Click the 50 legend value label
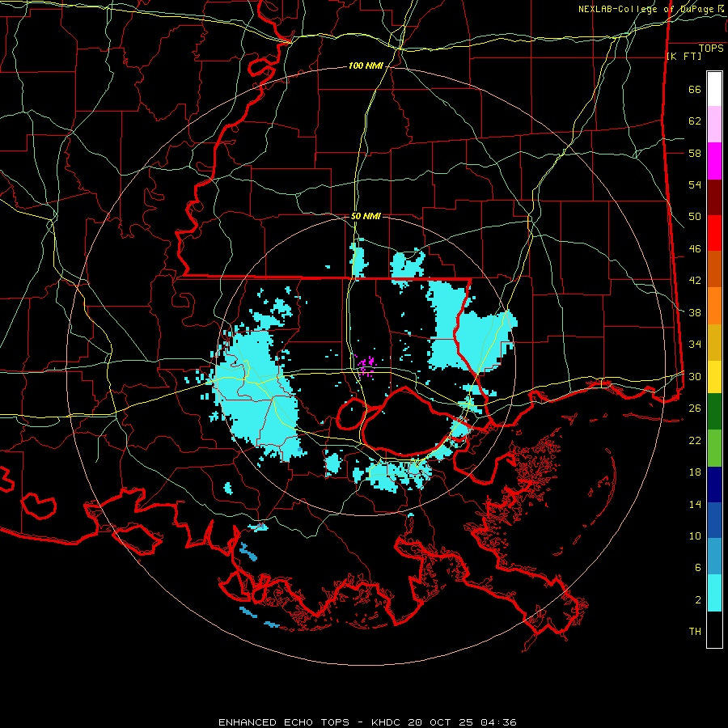Screen dimensions: 728x728 pyautogui.click(x=695, y=217)
